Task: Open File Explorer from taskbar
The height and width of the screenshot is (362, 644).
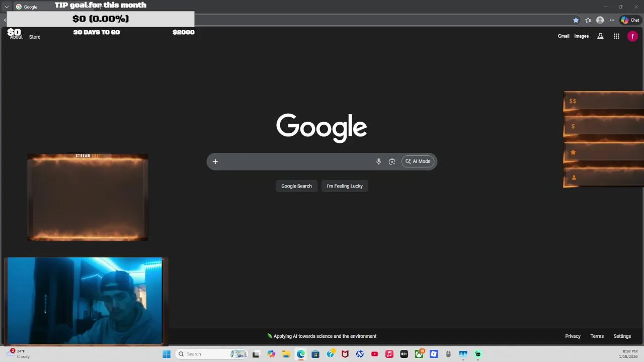Action: tap(286, 354)
